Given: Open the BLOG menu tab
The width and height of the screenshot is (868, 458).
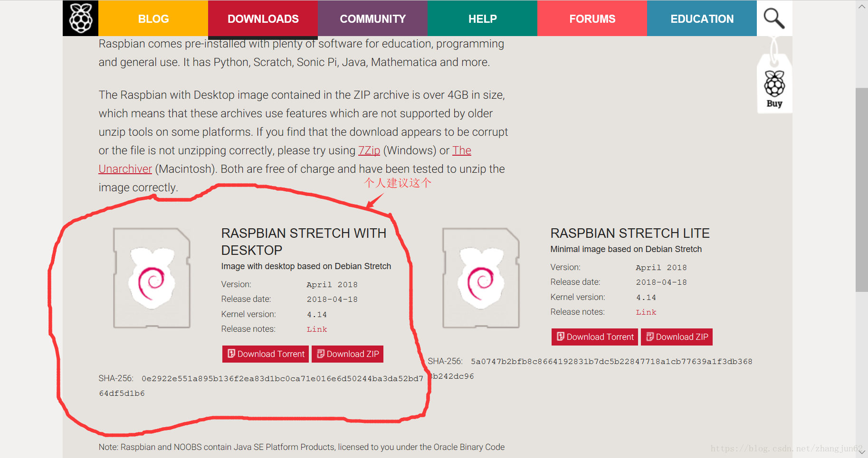Looking at the screenshot, I should (153, 19).
